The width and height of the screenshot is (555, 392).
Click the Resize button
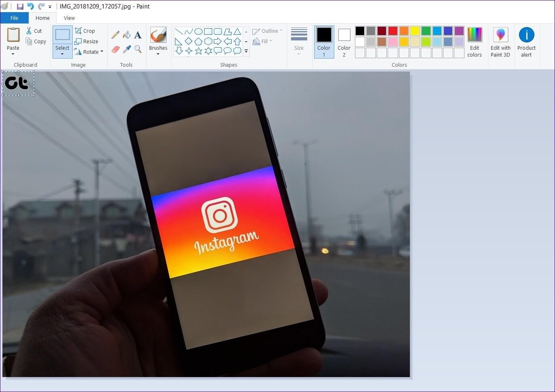coord(87,41)
